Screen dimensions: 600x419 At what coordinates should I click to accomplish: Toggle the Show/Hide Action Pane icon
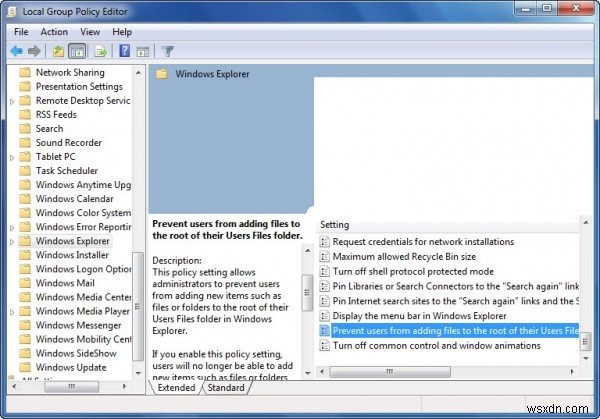click(143, 51)
